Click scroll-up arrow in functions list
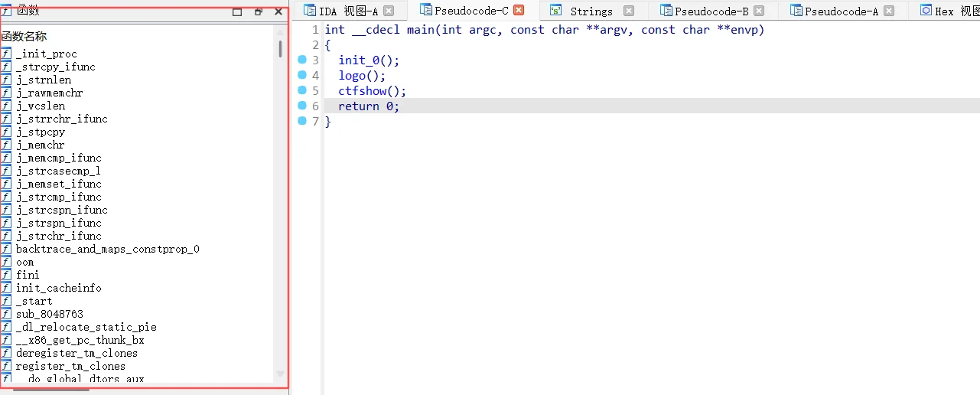 click(280, 31)
